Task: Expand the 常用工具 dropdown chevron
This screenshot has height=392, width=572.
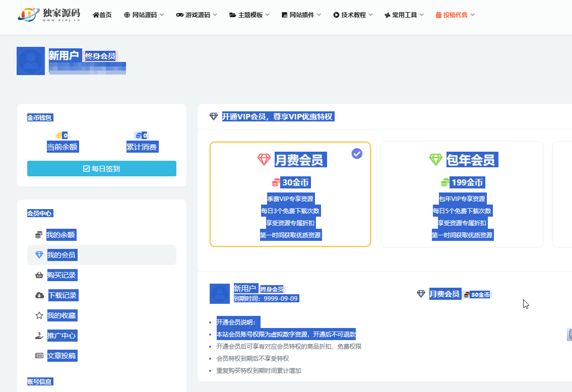Action: 422,15
